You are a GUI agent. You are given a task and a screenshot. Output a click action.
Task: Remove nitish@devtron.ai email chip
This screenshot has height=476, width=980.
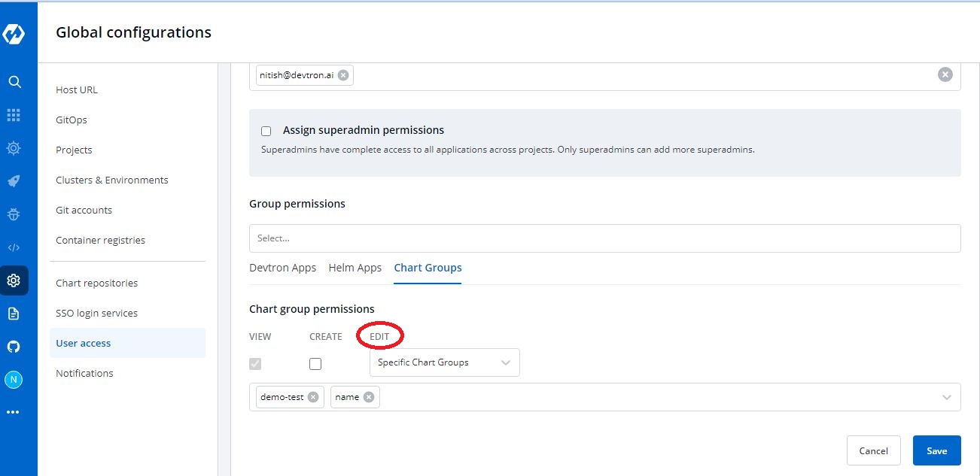coord(343,75)
